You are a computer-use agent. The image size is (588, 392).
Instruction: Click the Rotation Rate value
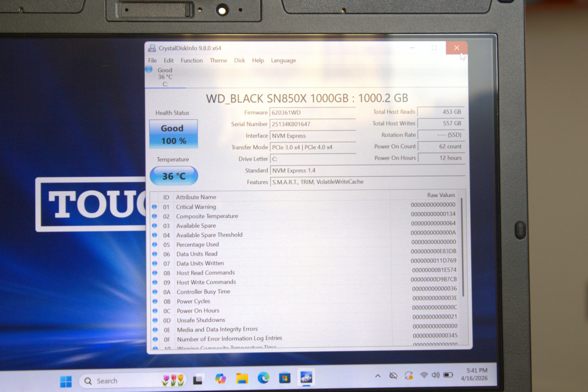pos(441,135)
